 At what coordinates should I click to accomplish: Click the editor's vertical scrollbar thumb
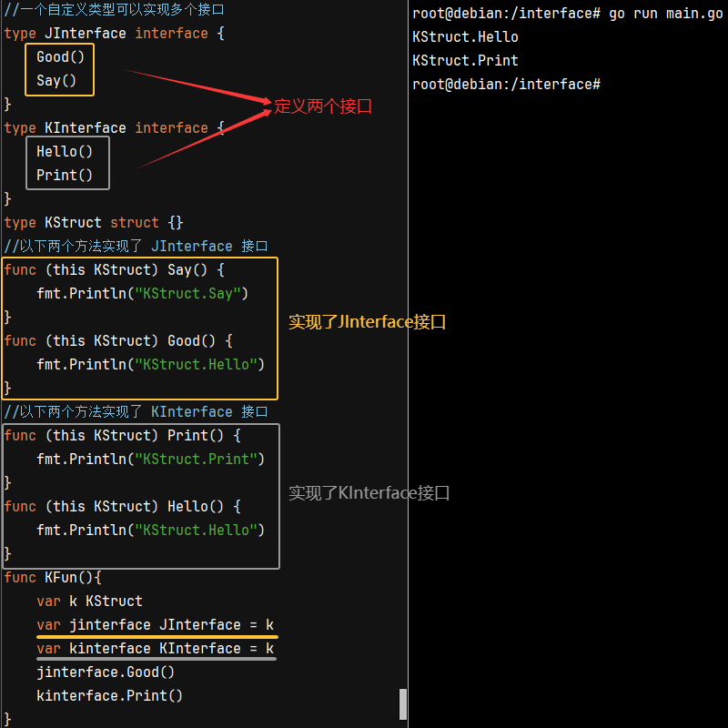403,703
